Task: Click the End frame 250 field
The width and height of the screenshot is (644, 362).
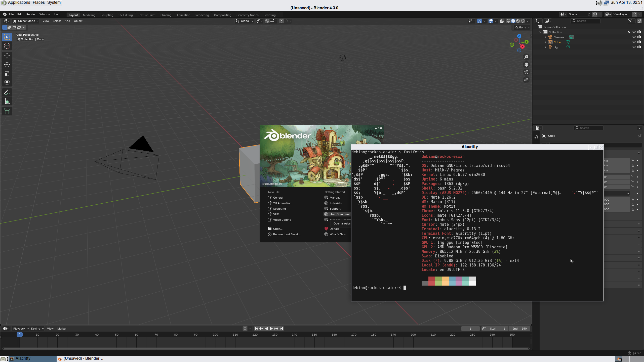Action: [520, 329]
